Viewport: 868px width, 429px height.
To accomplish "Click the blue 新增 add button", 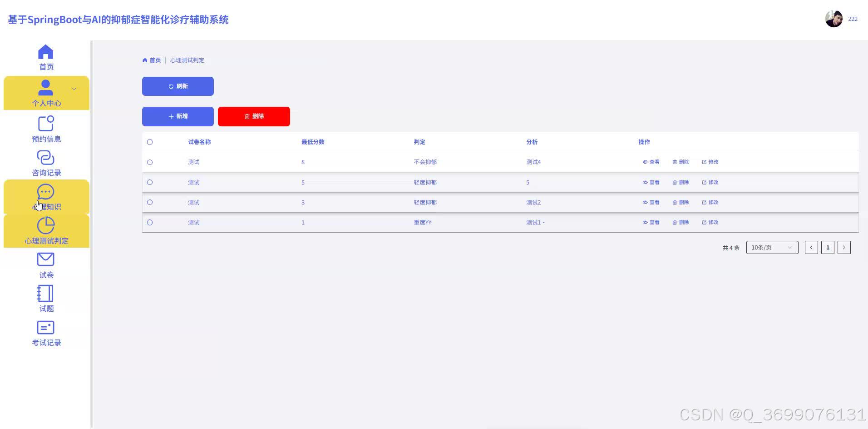I will pos(178,116).
